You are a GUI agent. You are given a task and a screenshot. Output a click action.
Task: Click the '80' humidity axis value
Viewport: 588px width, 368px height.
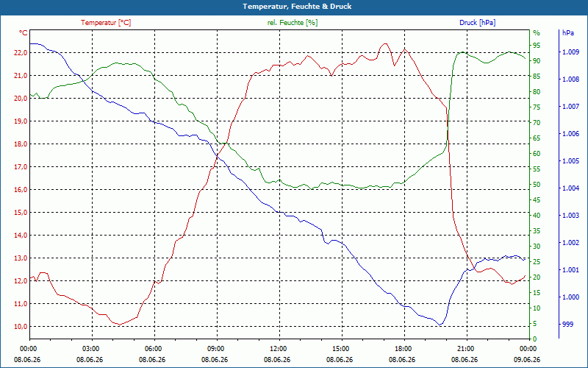point(537,92)
